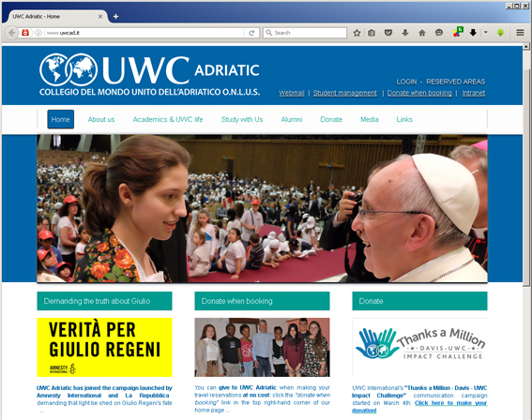Open the Alumni menu item
532x420 pixels.
[292, 119]
